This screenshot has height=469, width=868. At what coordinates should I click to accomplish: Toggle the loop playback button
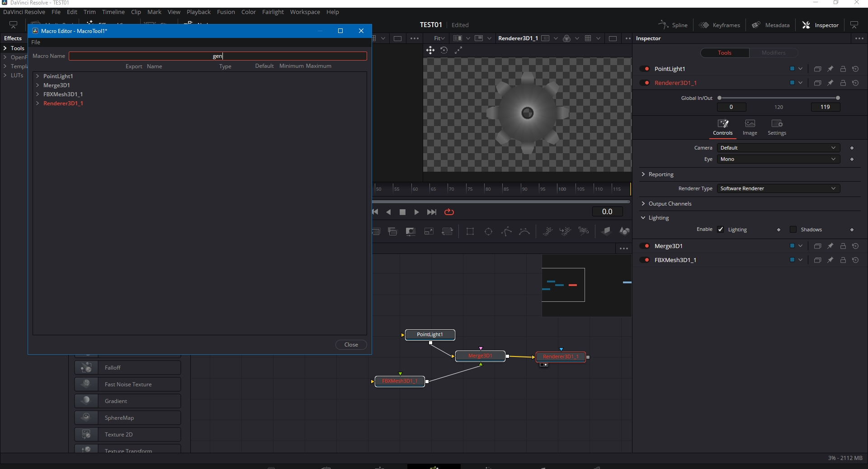coord(449,212)
